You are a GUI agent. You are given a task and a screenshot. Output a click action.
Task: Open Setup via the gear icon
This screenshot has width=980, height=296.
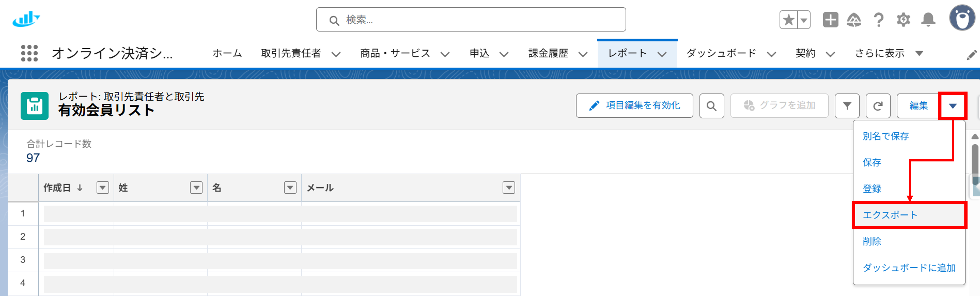[904, 19]
